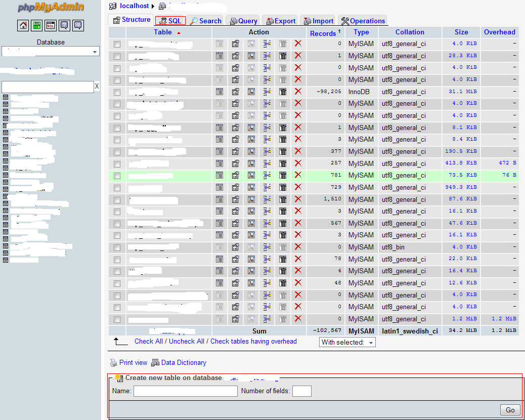
Task: Open structure icon for table with 257 records
Action: [x=236, y=163]
